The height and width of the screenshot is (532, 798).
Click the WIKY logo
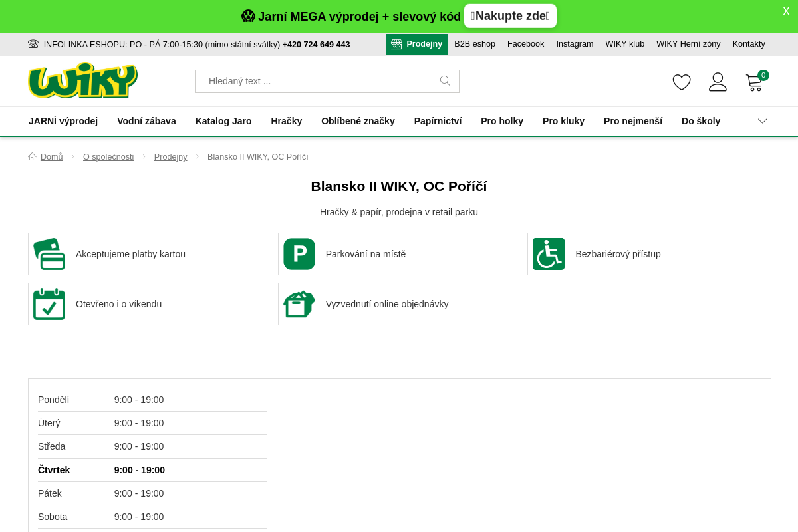point(82,80)
